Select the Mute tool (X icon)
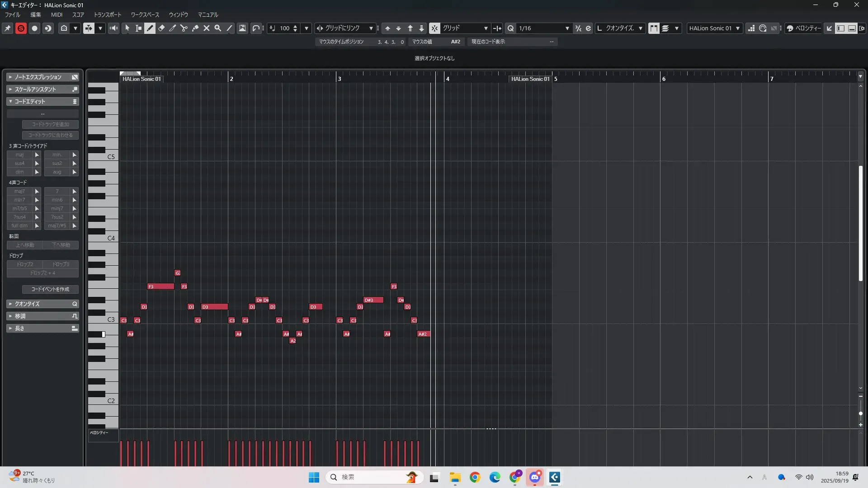The height and width of the screenshot is (488, 868). point(207,28)
